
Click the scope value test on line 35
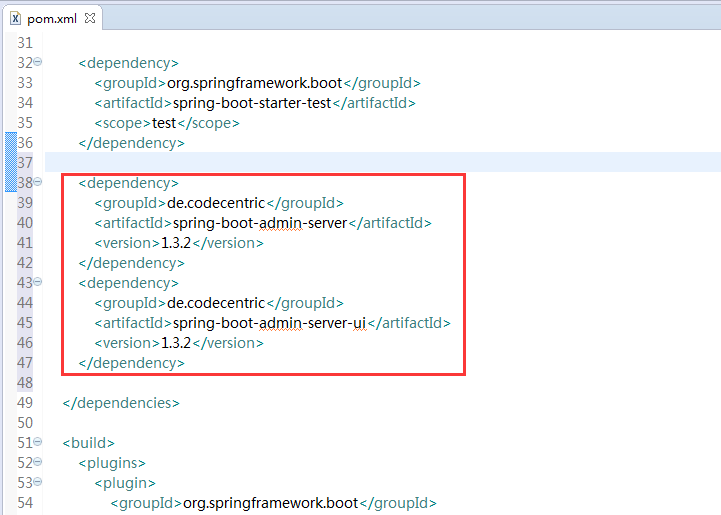pyautogui.click(x=164, y=123)
